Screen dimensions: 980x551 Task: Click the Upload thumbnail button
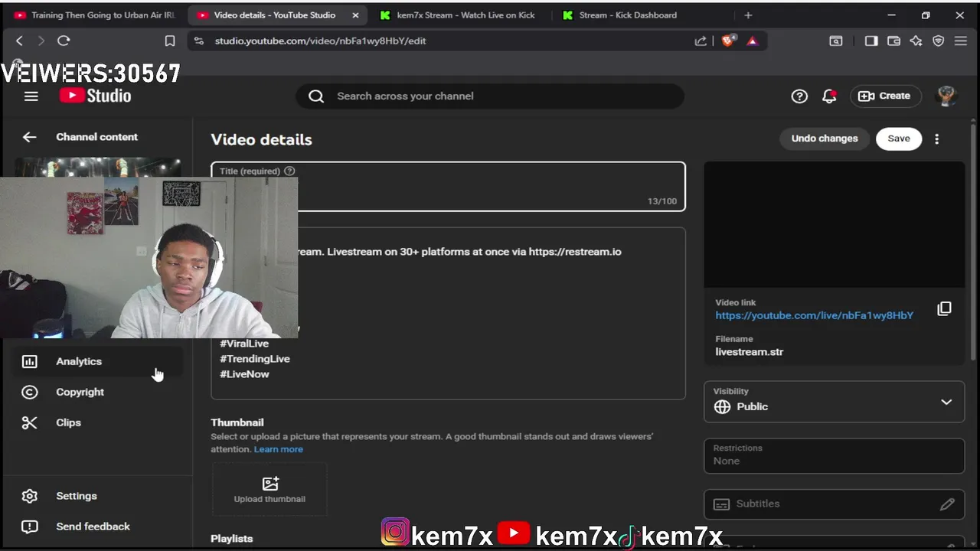pos(269,489)
